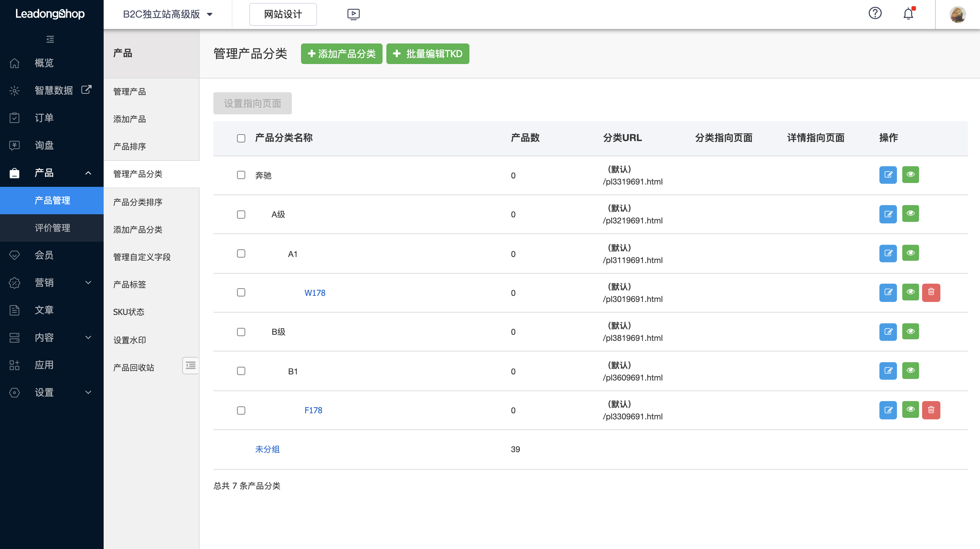Viewport: 980px width, 549px height.
Task: Click the 询盘 sidebar icon
Action: [x=14, y=145]
